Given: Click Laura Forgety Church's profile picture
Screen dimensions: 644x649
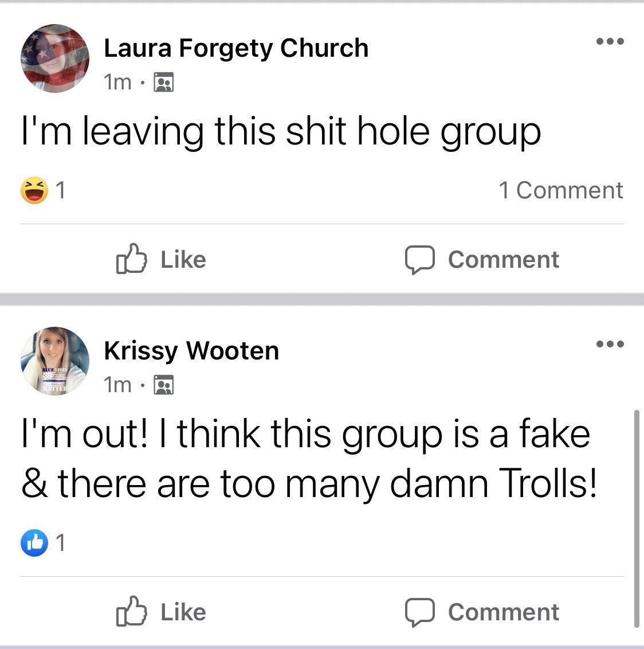Looking at the screenshot, I should coord(54,58).
